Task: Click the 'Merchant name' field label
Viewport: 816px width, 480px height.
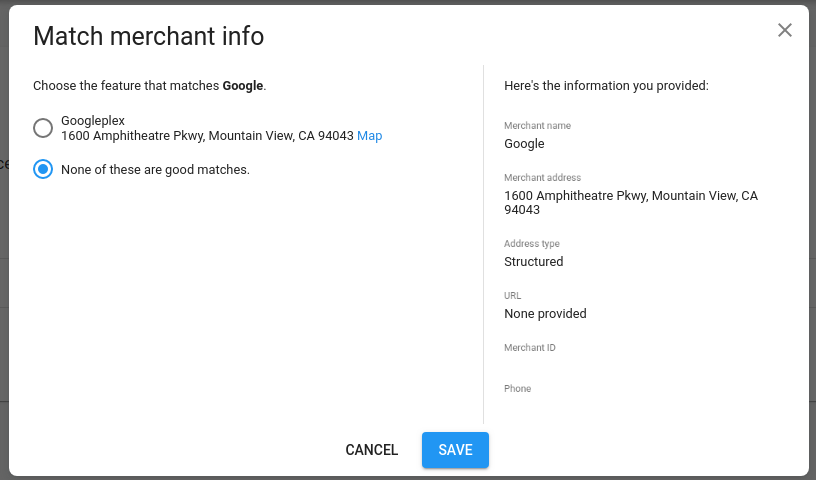Action: click(537, 126)
